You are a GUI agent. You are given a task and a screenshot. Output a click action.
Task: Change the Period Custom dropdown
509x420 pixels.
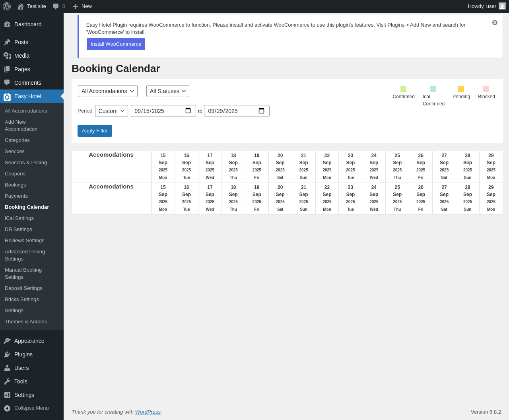pos(111,111)
